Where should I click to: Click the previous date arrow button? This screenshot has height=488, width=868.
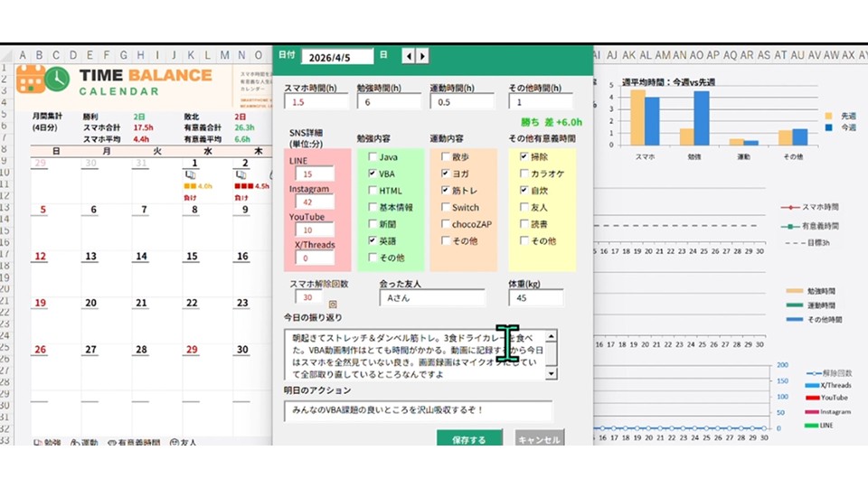(408, 56)
